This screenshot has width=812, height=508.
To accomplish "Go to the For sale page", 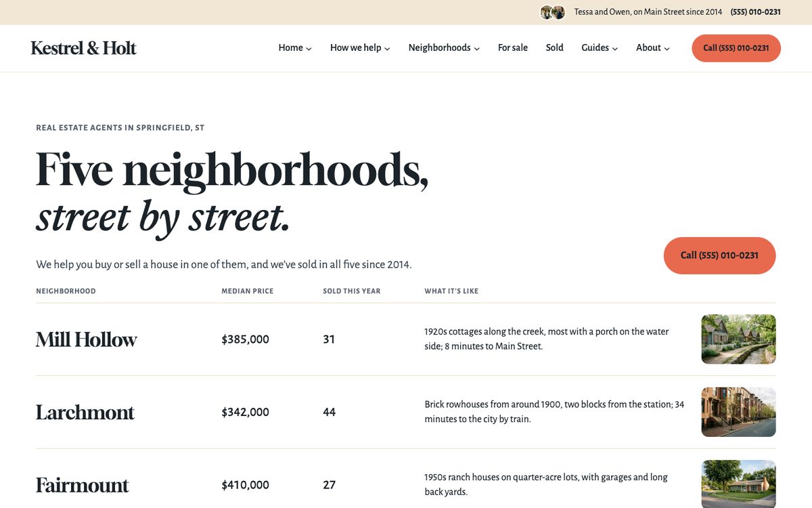I will coord(513,48).
